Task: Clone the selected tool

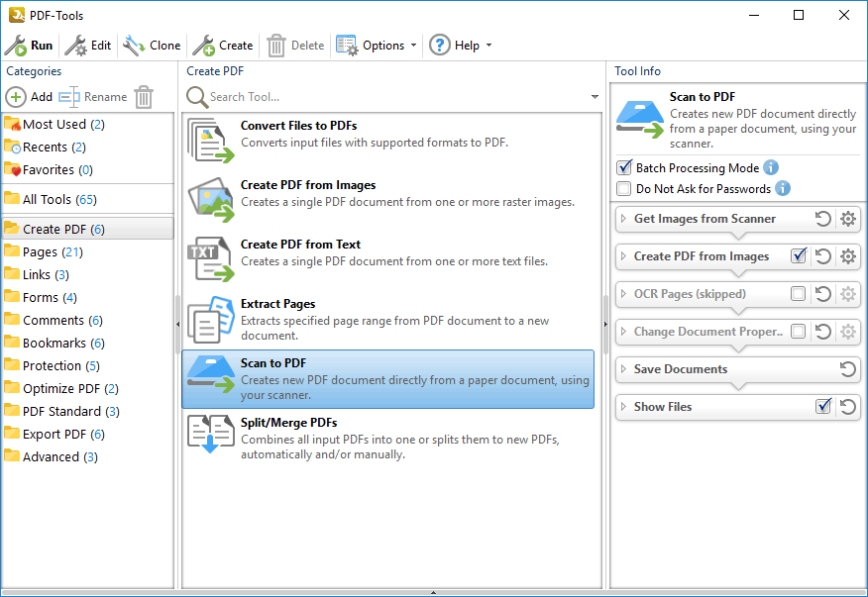Action: 152,46
